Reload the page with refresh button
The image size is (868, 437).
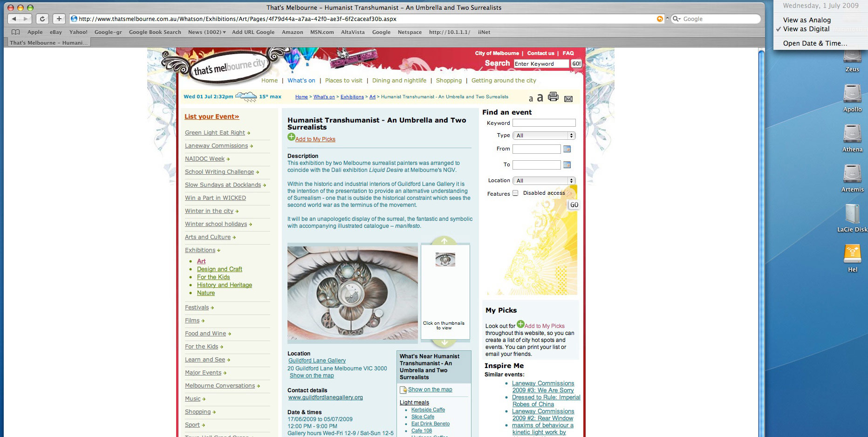tap(42, 19)
